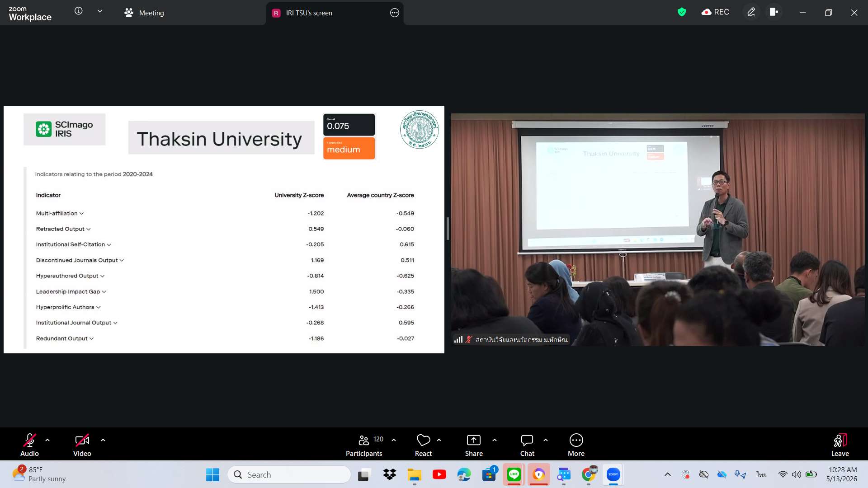Viewport: 868px width, 488px height.
Task: Open audio options caret
Action: [47, 440]
